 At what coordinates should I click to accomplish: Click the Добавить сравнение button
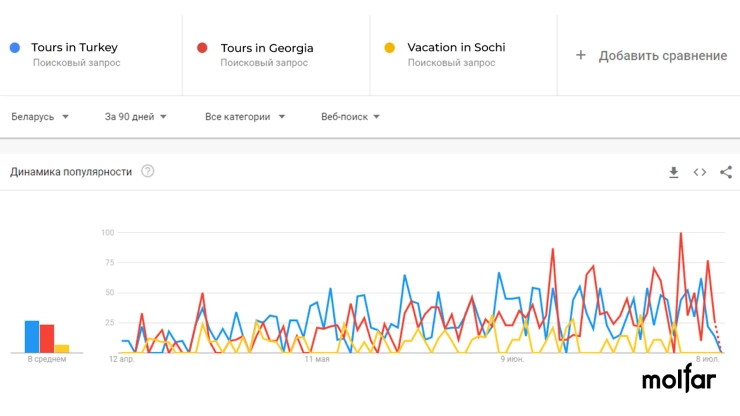point(651,55)
